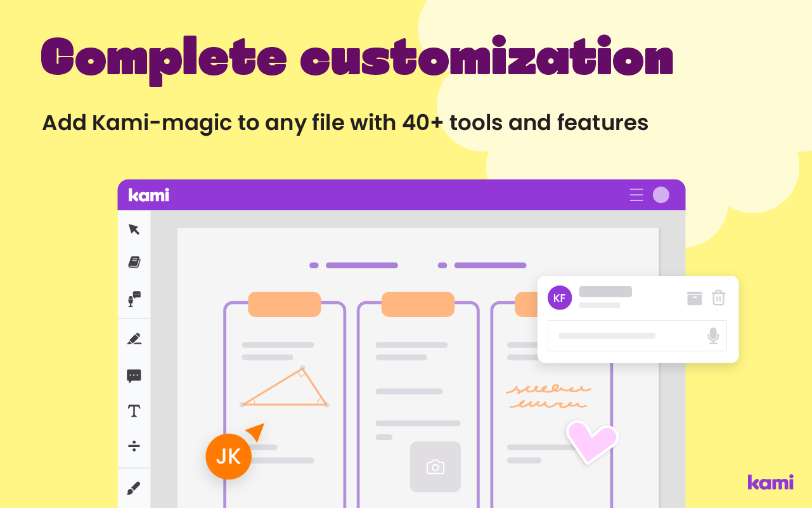Archive the KF comment
Screen dimensions: 812x508
[694, 297]
